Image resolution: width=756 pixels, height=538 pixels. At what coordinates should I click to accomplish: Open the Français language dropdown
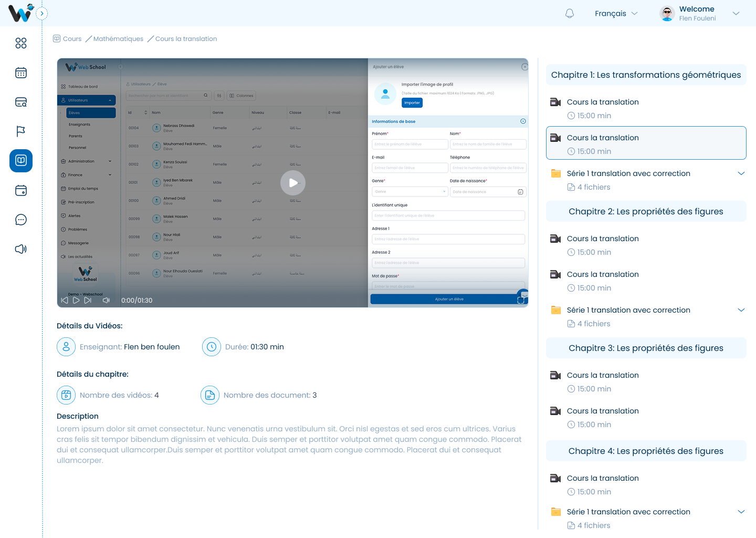616,14
